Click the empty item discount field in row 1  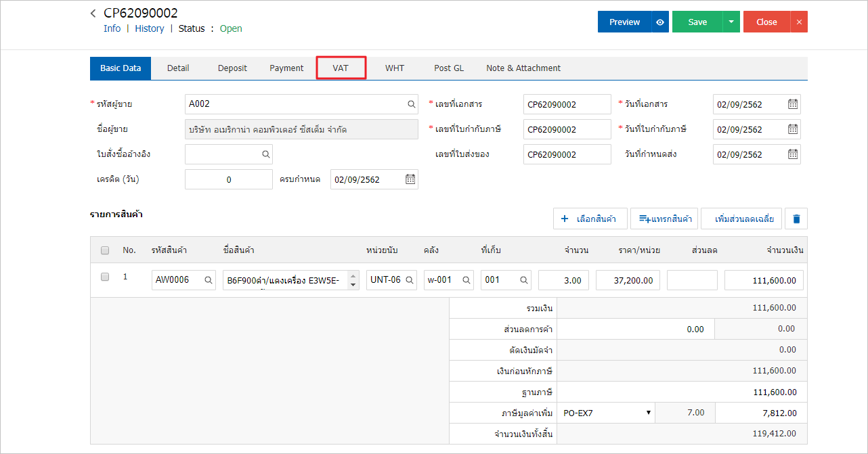click(692, 280)
